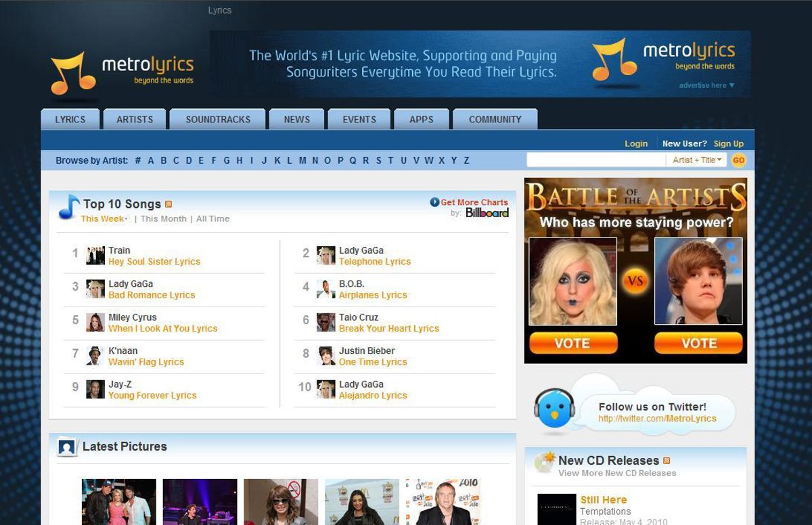Click the blue arrow icon beside Get More Charts
This screenshot has height=525, width=812.
(x=434, y=202)
